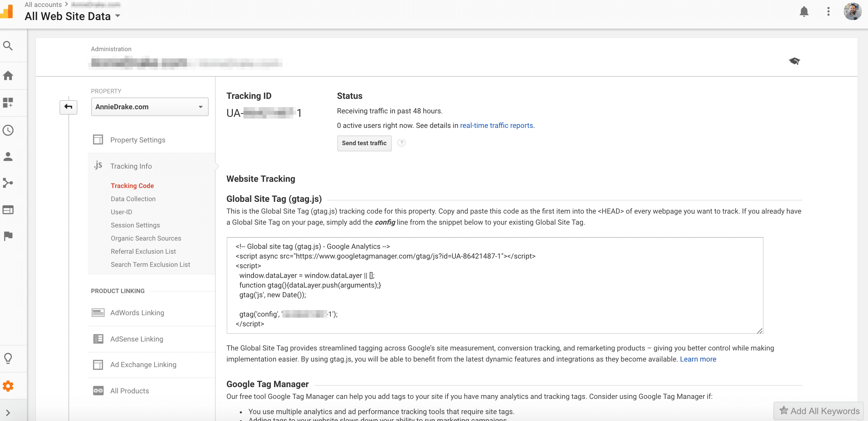Open the AnnieDrake.com property dropdown
This screenshot has width=868, height=421.
(x=150, y=107)
